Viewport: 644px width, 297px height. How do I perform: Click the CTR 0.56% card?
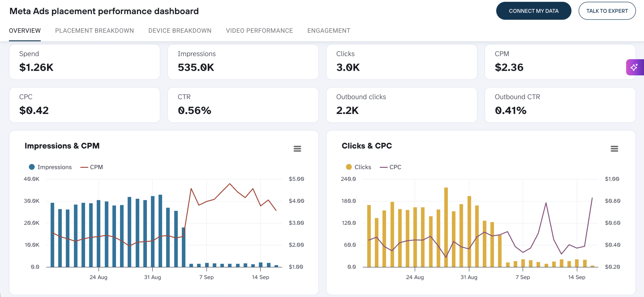pyautogui.click(x=243, y=105)
